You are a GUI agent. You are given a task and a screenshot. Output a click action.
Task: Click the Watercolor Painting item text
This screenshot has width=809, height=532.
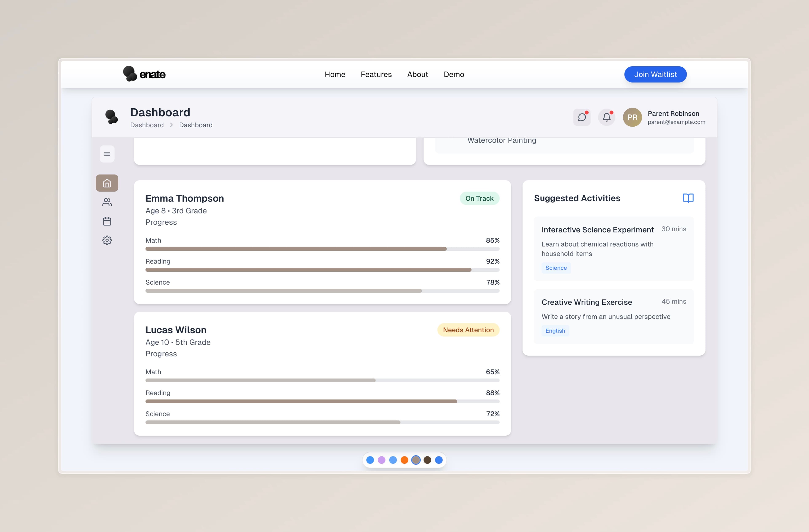pyautogui.click(x=502, y=140)
